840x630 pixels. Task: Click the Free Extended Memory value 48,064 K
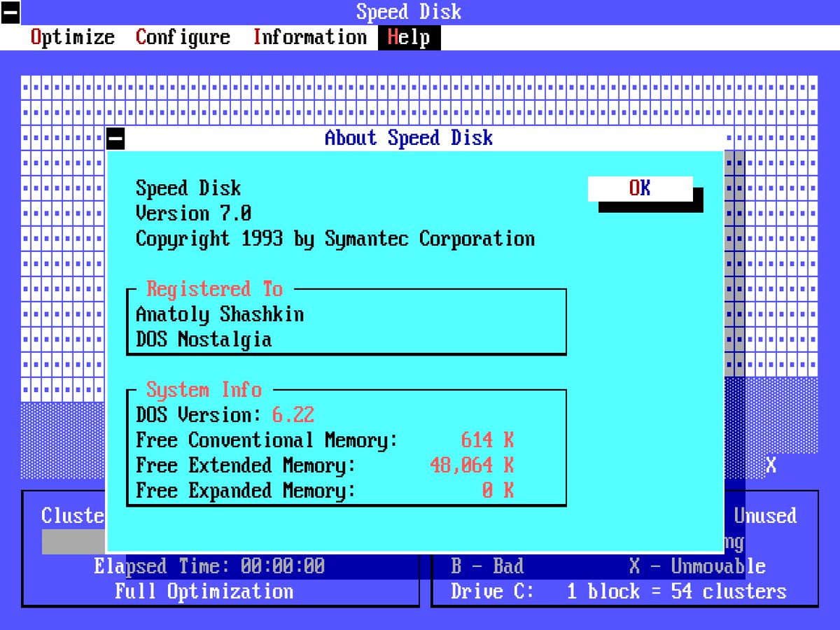(x=472, y=465)
